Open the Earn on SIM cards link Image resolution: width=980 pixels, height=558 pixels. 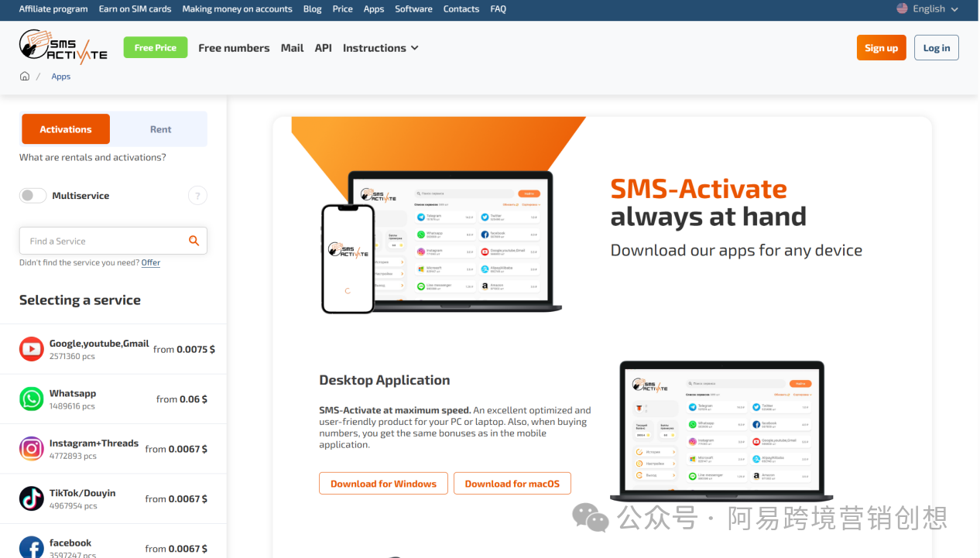[x=135, y=9]
